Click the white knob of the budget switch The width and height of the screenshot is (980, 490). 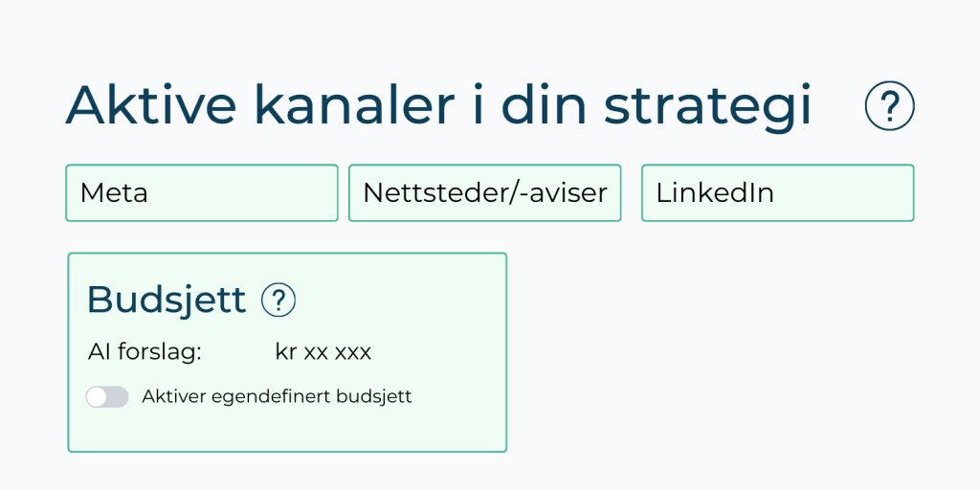tap(97, 397)
